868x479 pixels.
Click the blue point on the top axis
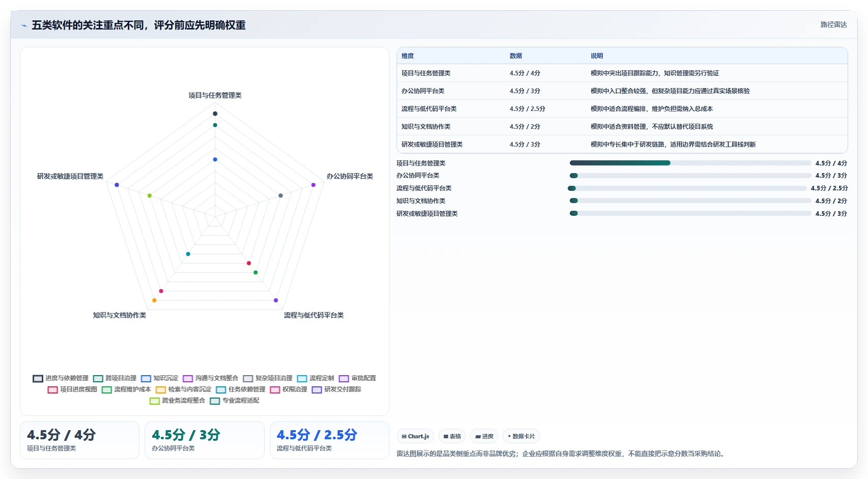(x=215, y=159)
